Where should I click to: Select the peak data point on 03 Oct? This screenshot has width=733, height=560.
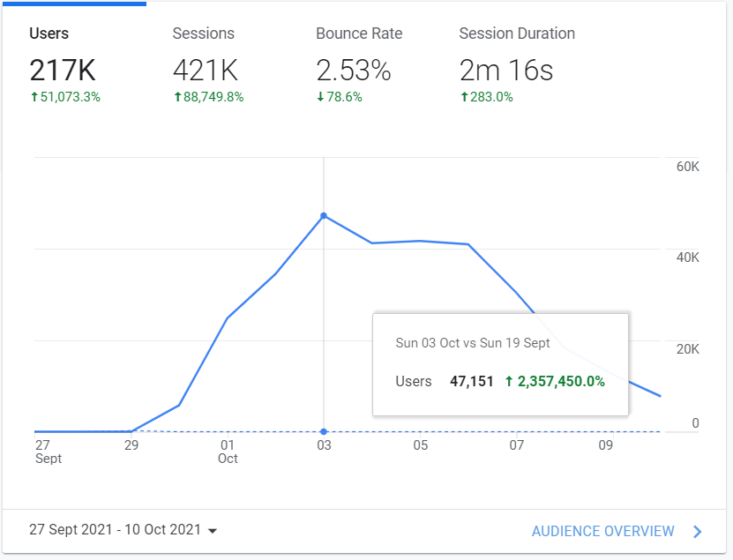tap(324, 215)
